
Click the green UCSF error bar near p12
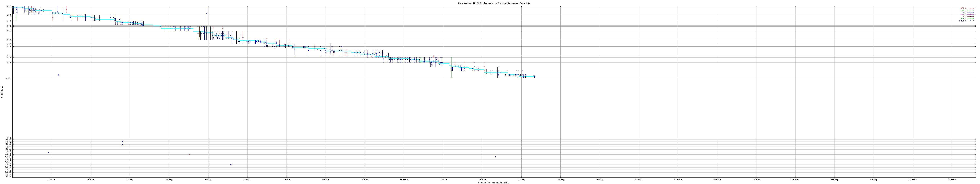click(x=16, y=18)
